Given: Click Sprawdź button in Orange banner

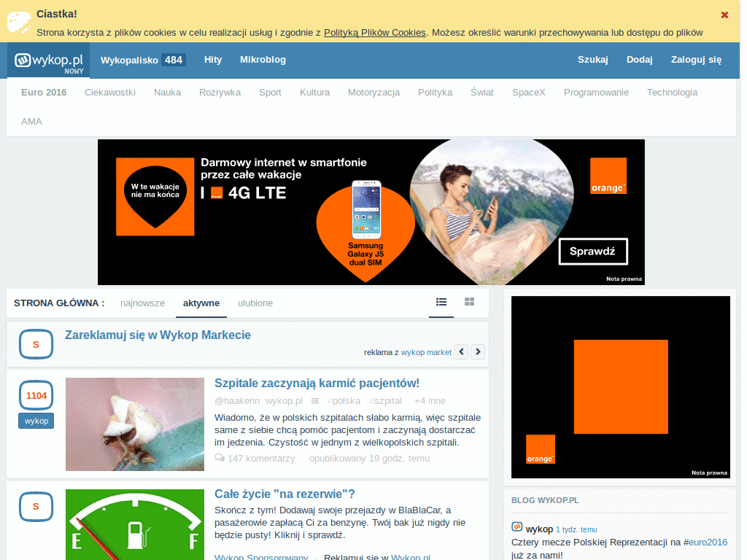Looking at the screenshot, I should pos(593,252).
